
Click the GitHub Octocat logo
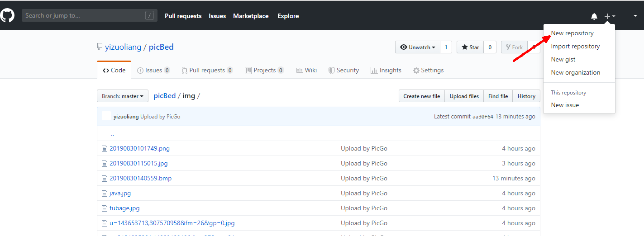(x=8, y=15)
